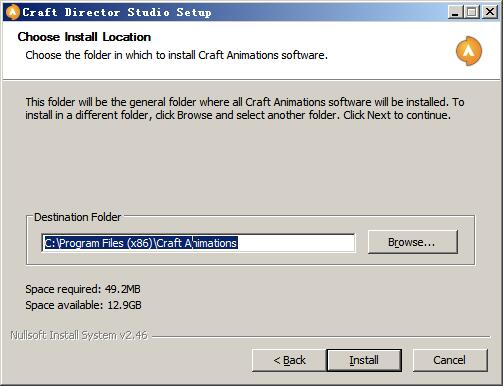Click the Craft Director Studio Setup title text
Screen dimensions: 503x386
[117, 12]
